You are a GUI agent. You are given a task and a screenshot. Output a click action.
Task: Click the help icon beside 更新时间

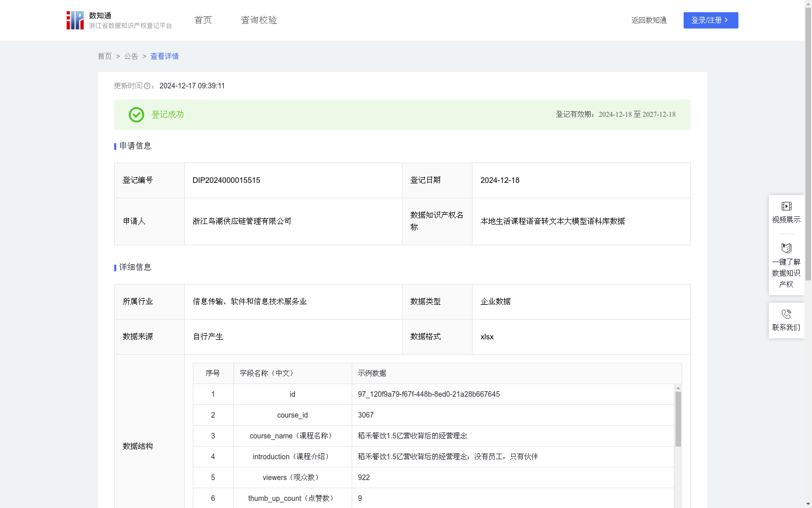pyautogui.click(x=147, y=86)
